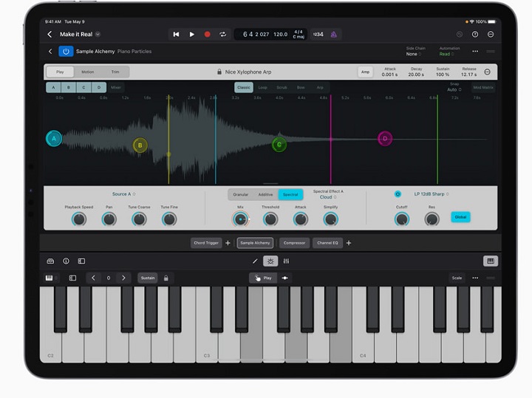Click the Global button
This screenshot has height=398, width=532.
pyautogui.click(x=460, y=217)
